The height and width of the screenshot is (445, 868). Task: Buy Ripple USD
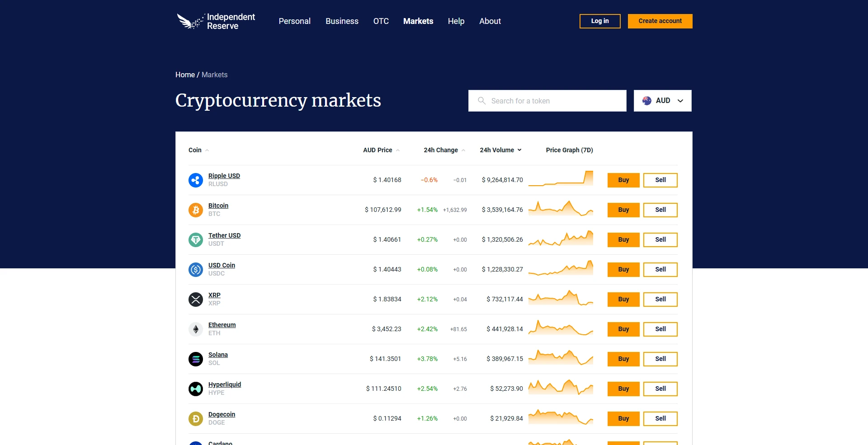623,180
